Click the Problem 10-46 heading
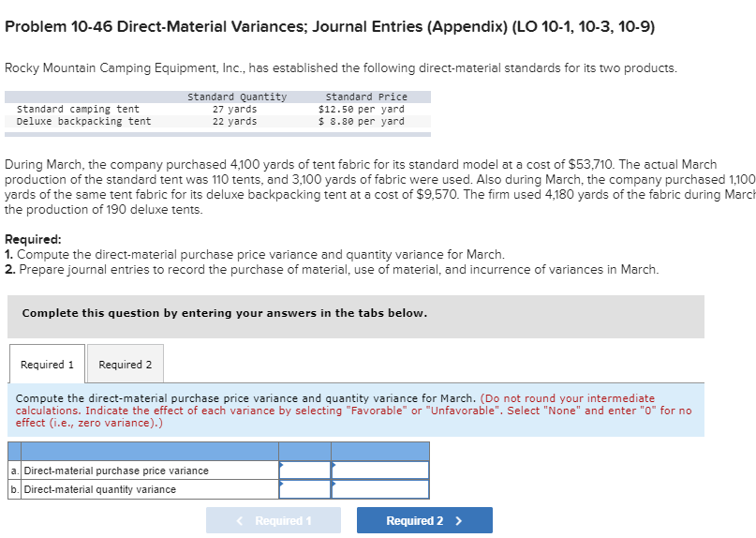This screenshot has height=538, width=756. [330, 26]
